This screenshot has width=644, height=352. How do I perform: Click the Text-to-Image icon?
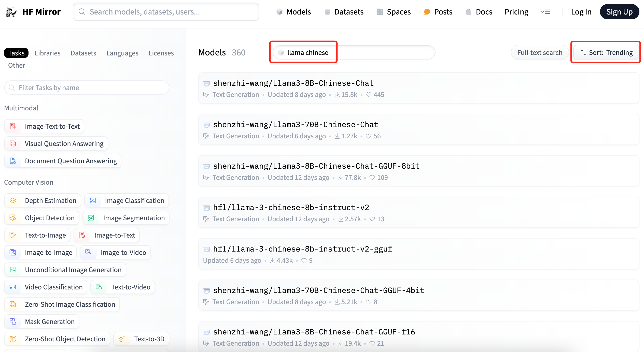(13, 236)
